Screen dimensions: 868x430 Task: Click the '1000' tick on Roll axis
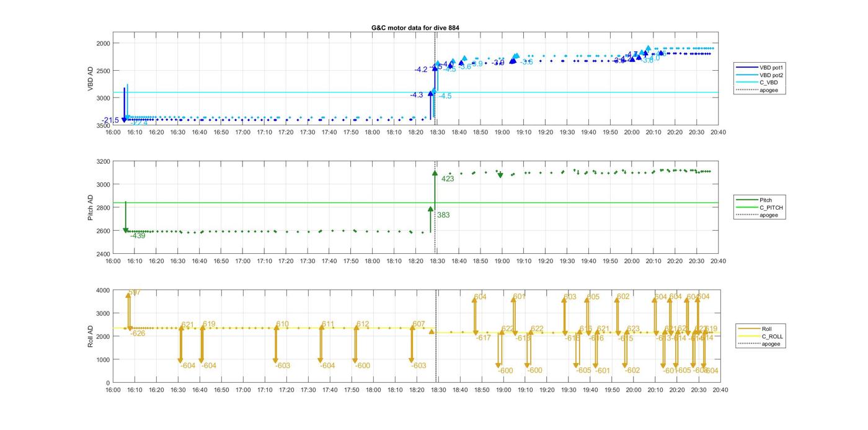click(104, 360)
